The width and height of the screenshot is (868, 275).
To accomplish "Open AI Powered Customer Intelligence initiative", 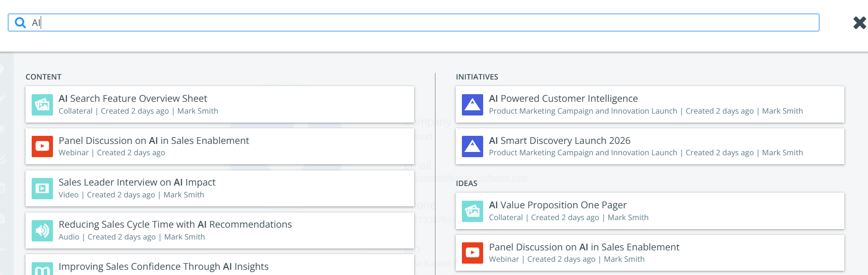I will pyautogui.click(x=563, y=98).
